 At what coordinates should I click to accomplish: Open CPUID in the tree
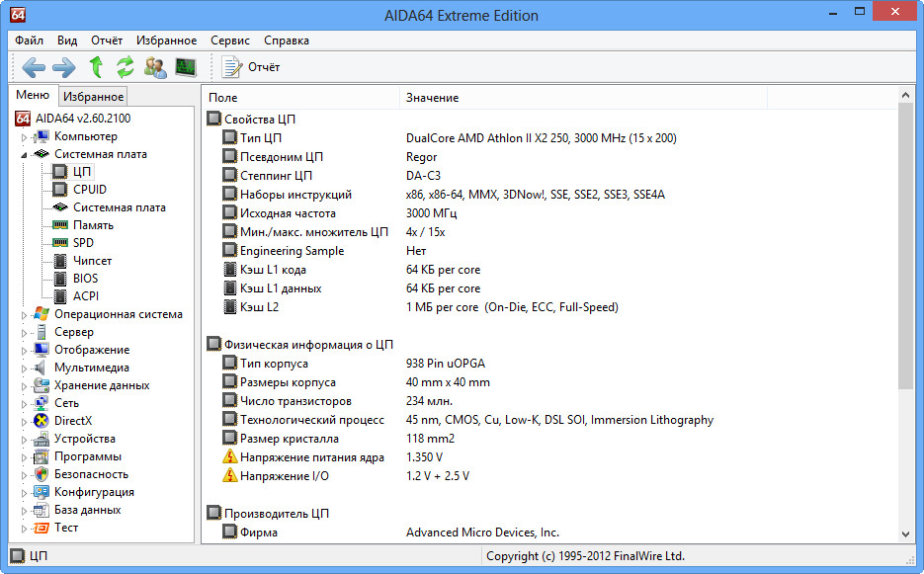90,189
